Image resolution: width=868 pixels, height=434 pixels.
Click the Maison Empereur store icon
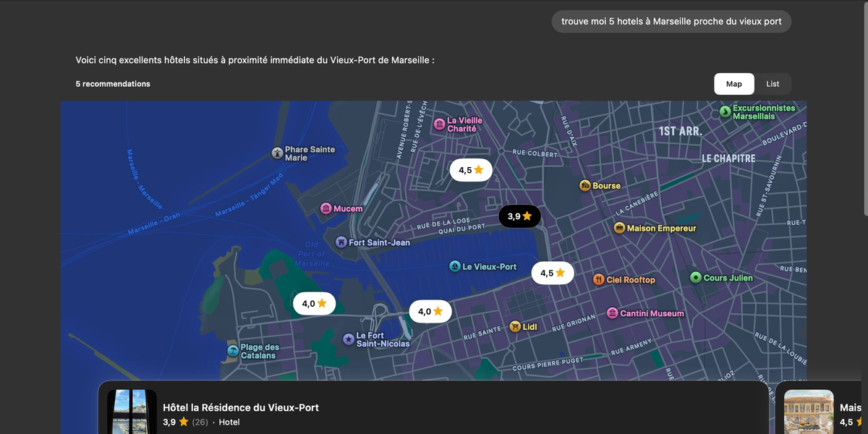pos(618,228)
